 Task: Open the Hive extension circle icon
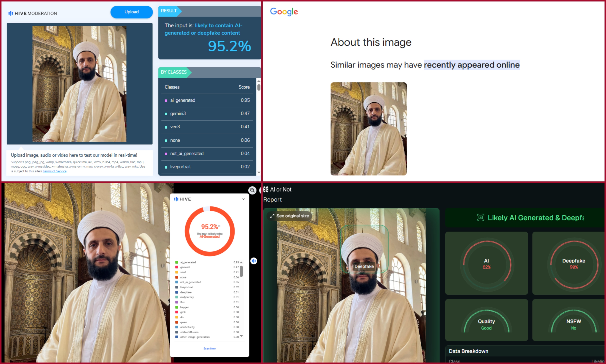[254, 261]
